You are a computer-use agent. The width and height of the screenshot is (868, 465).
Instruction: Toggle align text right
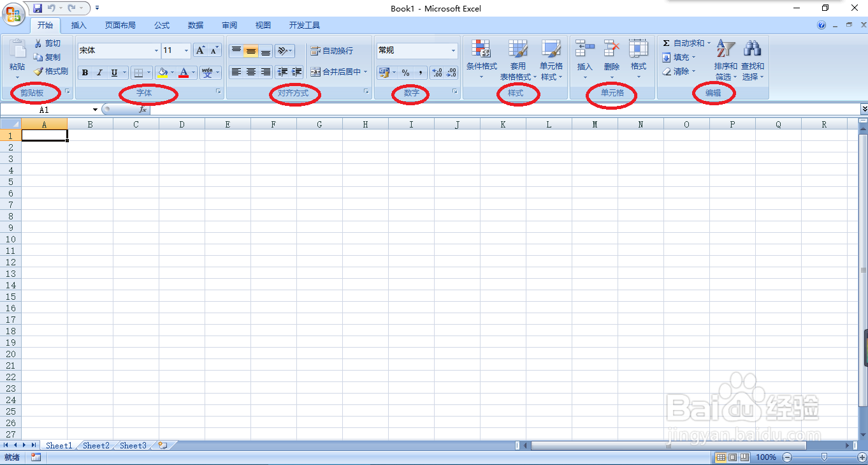click(266, 72)
